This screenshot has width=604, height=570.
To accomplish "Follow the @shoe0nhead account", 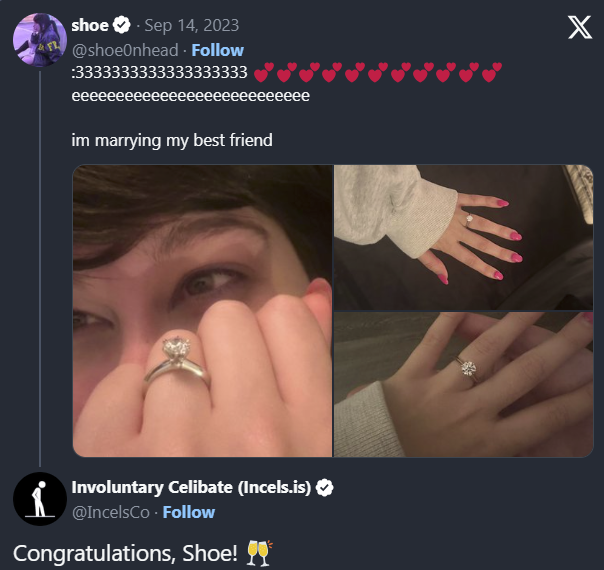I will [x=217, y=50].
